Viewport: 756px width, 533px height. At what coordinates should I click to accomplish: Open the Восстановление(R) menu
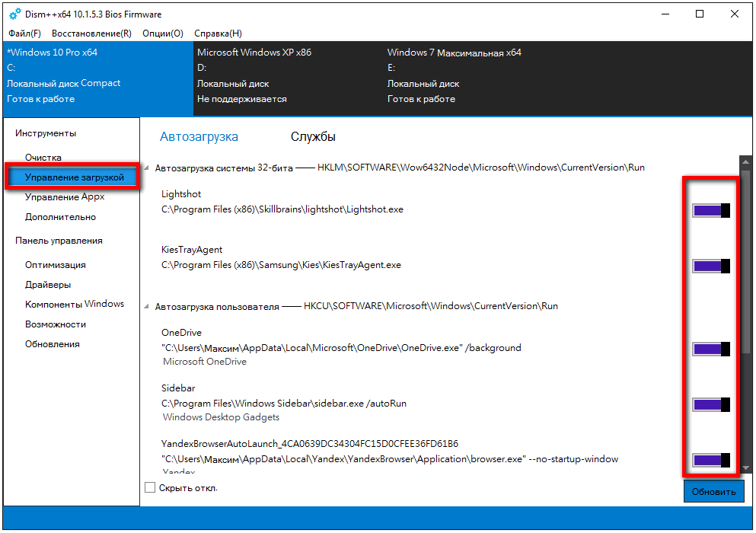pyautogui.click(x=91, y=34)
